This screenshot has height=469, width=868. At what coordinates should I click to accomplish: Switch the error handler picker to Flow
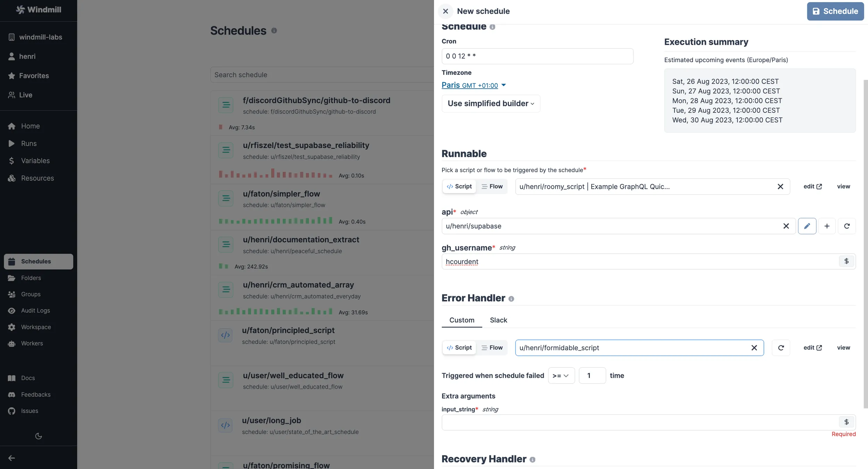click(x=492, y=347)
